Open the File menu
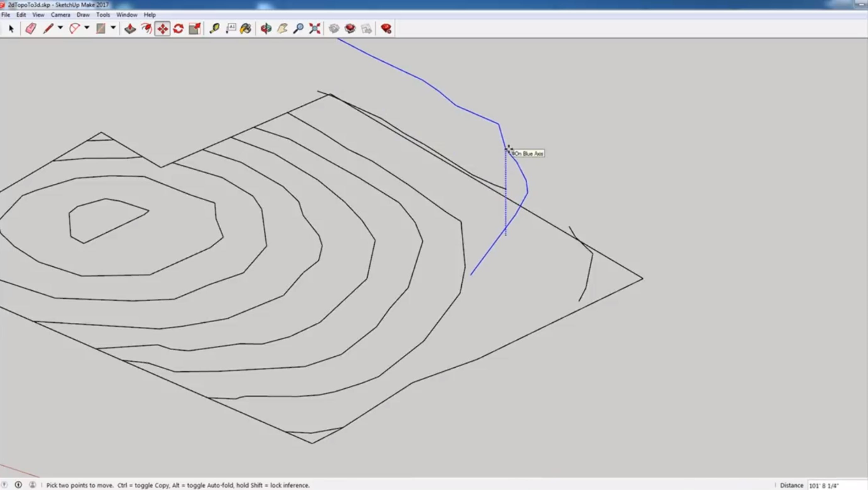The width and height of the screenshot is (868, 490). pyautogui.click(x=6, y=15)
